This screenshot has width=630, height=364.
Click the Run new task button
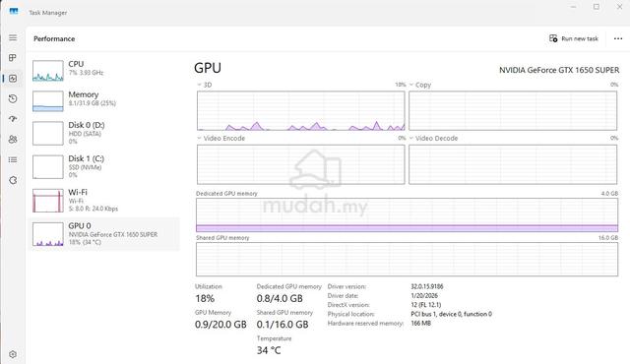574,38
